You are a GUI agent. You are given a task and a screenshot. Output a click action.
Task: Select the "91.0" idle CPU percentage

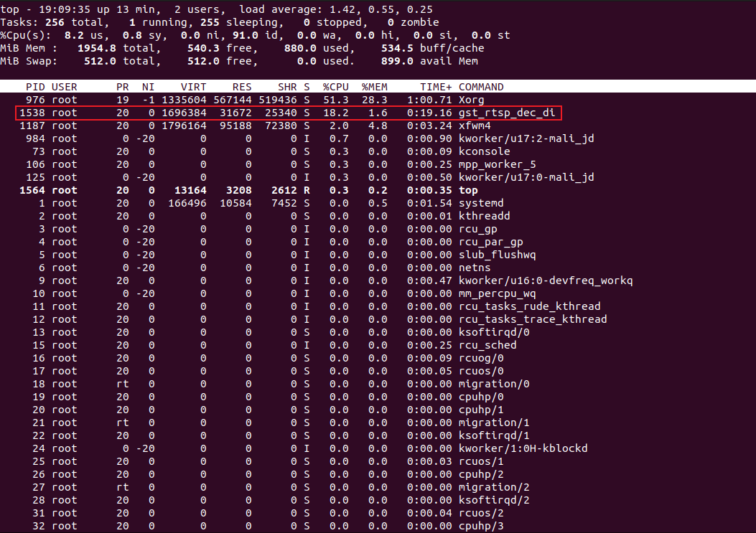[245, 35]
